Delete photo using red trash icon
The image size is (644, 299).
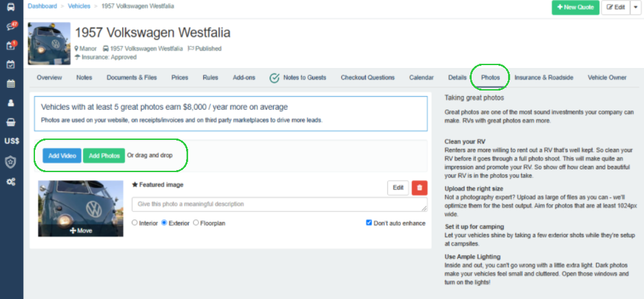click(x=419, y=187)
